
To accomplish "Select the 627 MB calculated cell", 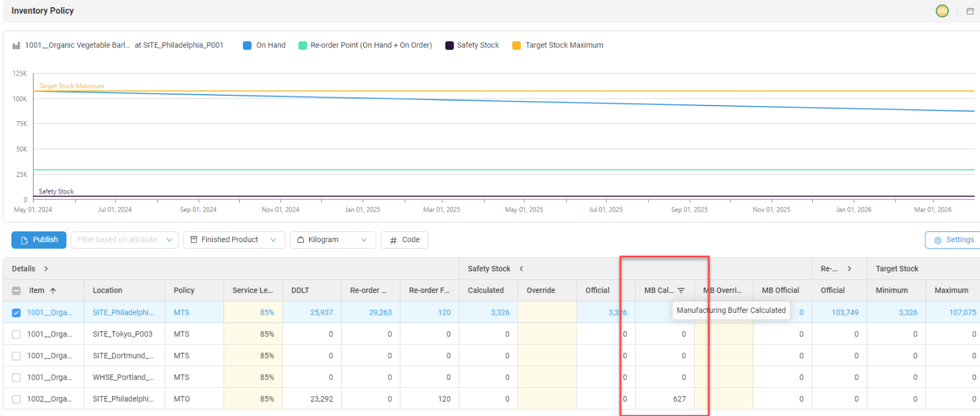I will point(665,399).
